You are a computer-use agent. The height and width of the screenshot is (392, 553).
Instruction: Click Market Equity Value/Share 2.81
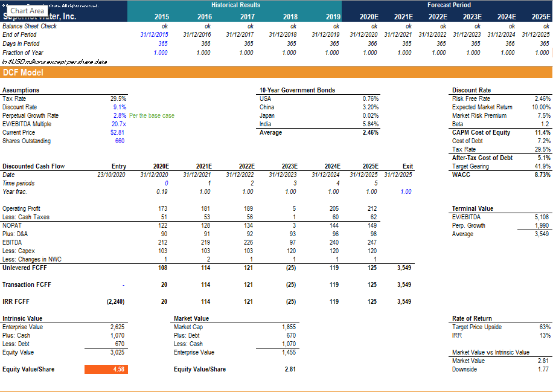coord(290,370)
